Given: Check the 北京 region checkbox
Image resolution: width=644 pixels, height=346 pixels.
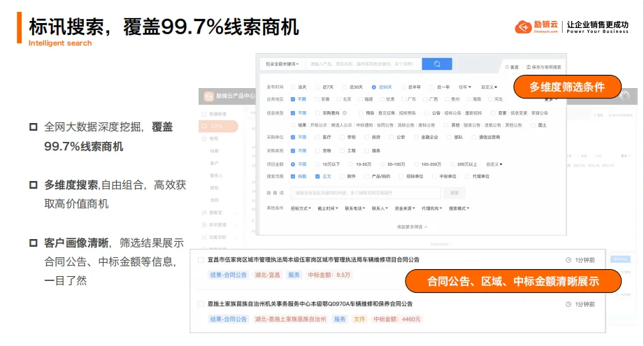Looking at the screenshot, I should [339, 99].
